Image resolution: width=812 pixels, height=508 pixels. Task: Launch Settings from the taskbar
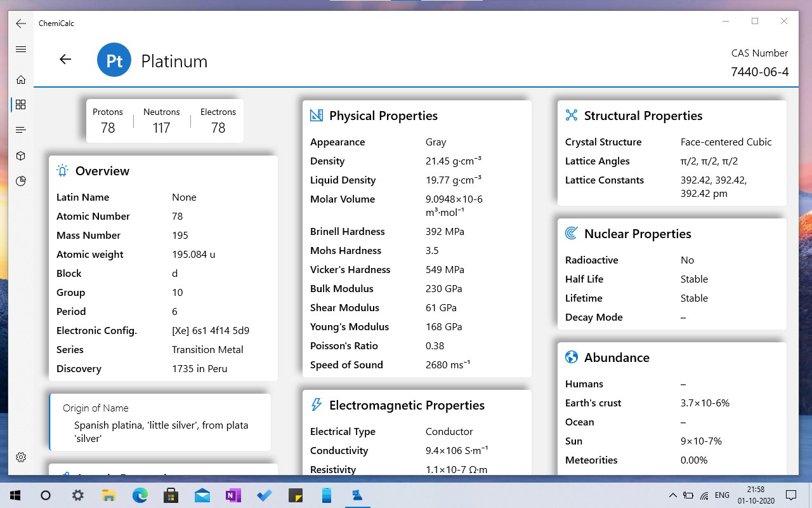pos(77,495)
